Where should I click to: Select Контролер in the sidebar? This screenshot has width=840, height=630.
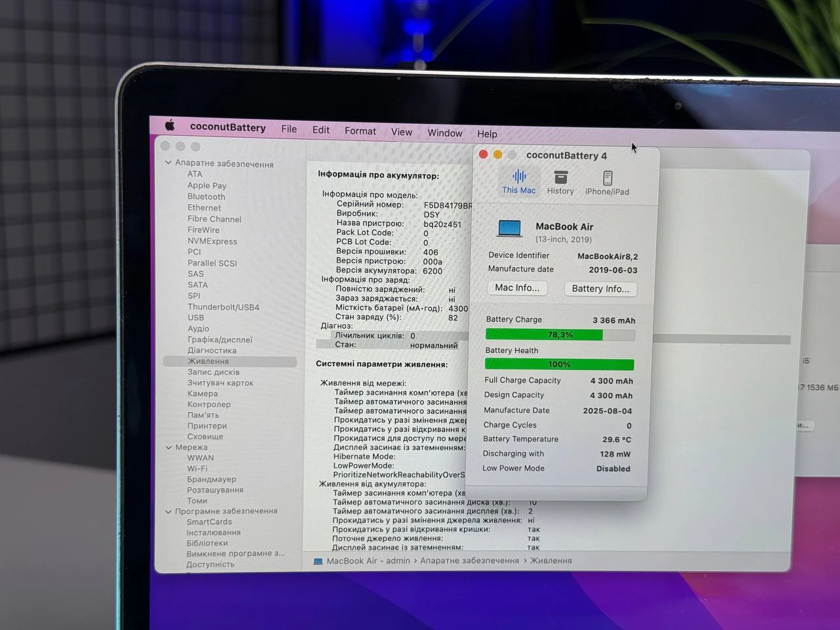[x=209, y=404]
